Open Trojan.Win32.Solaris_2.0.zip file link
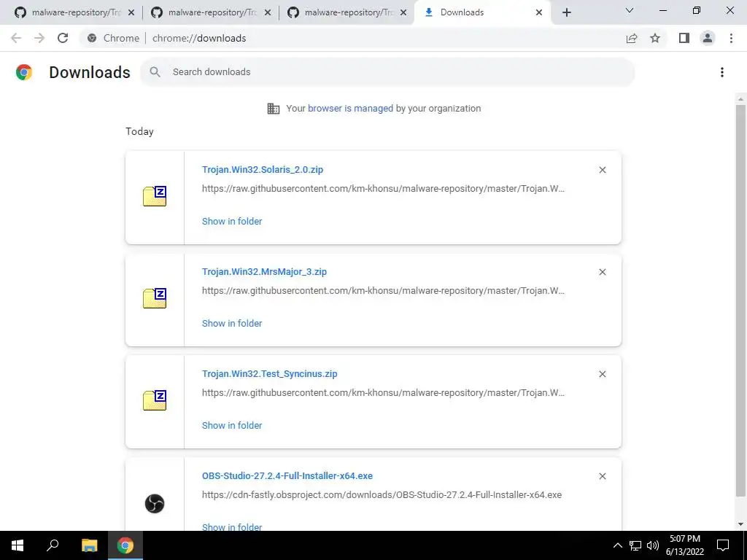 (x=263, y=169)
